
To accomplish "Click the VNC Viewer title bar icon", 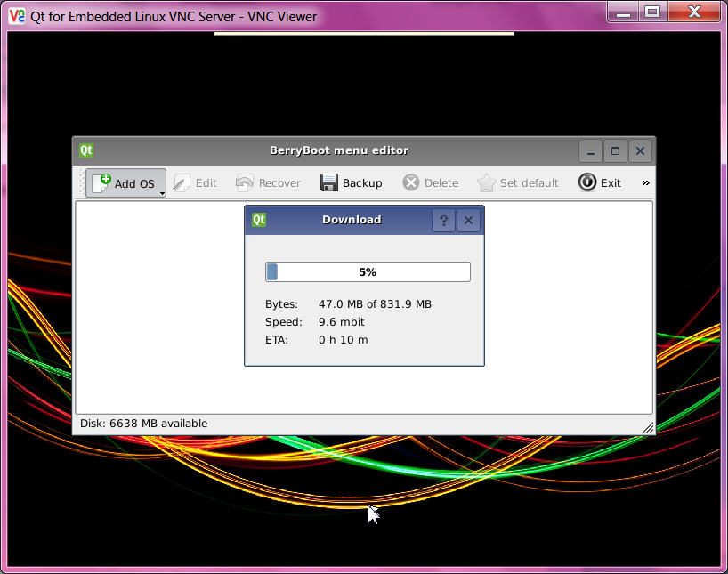I will [17, 16].
